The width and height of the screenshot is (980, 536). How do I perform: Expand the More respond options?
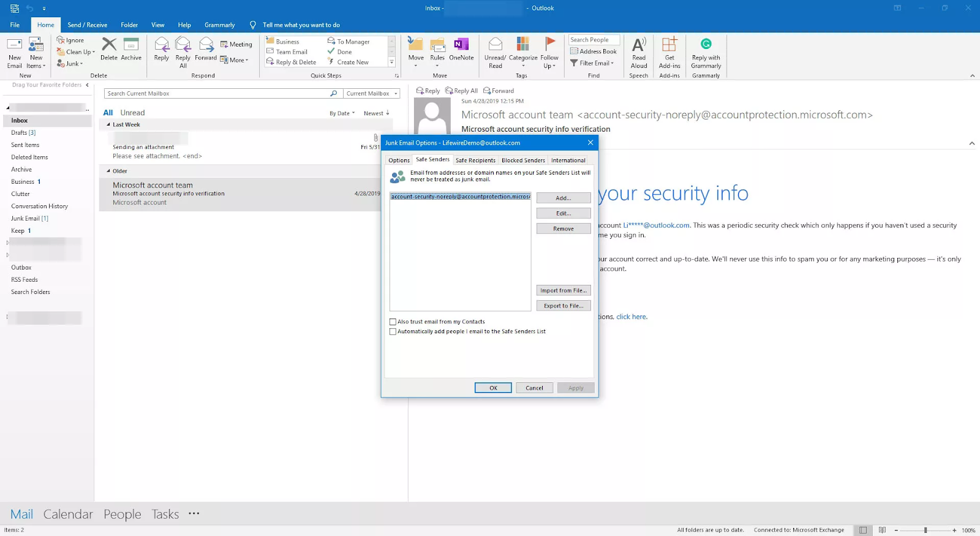(x=235, y=60)
